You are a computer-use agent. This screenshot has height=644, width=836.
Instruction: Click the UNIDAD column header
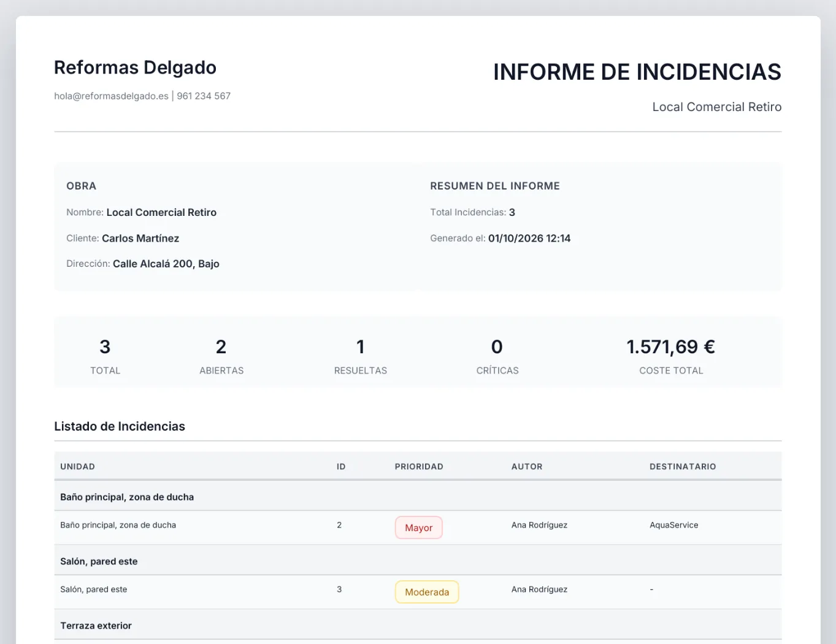pyautogui.click(x=78, y=467)
